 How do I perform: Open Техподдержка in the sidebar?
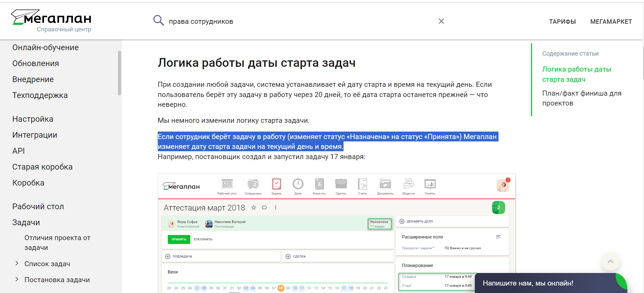click(x=40, y=95)
